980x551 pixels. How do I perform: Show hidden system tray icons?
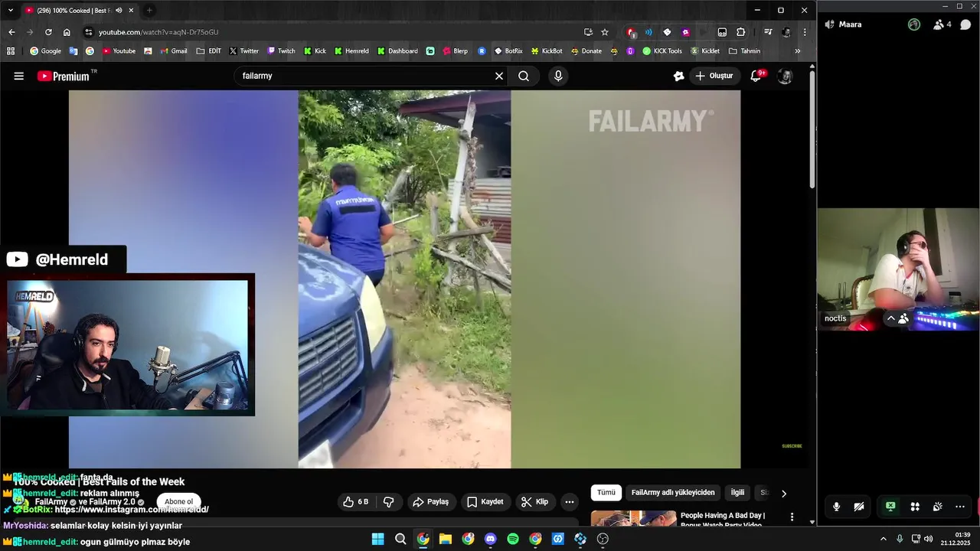pyautogui.click(x=883, y=539)
